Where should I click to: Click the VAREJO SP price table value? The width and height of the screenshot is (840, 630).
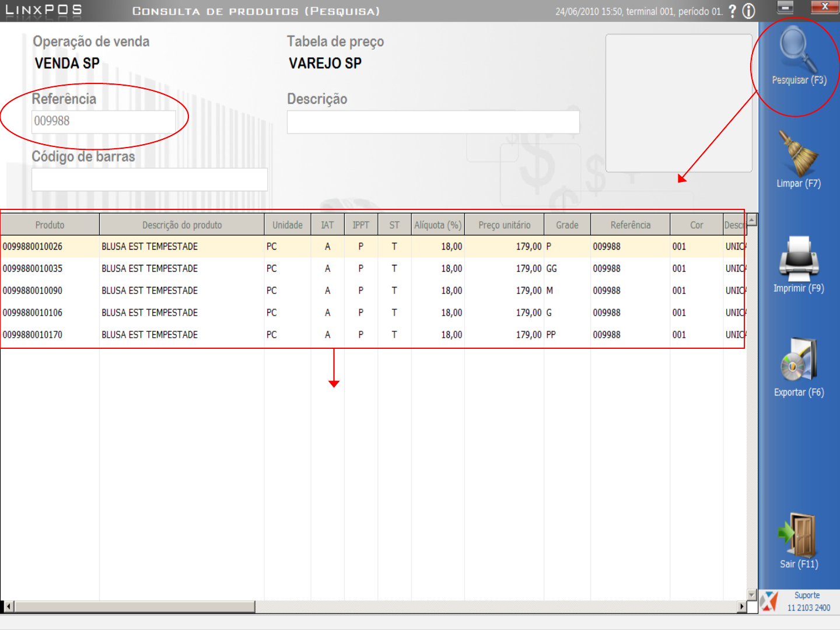[x=325, y=63]
